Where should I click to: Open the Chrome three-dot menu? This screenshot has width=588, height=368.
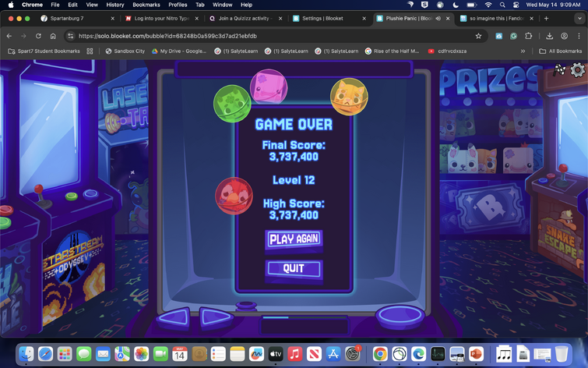pyautogui.click(x=579, y=36)
